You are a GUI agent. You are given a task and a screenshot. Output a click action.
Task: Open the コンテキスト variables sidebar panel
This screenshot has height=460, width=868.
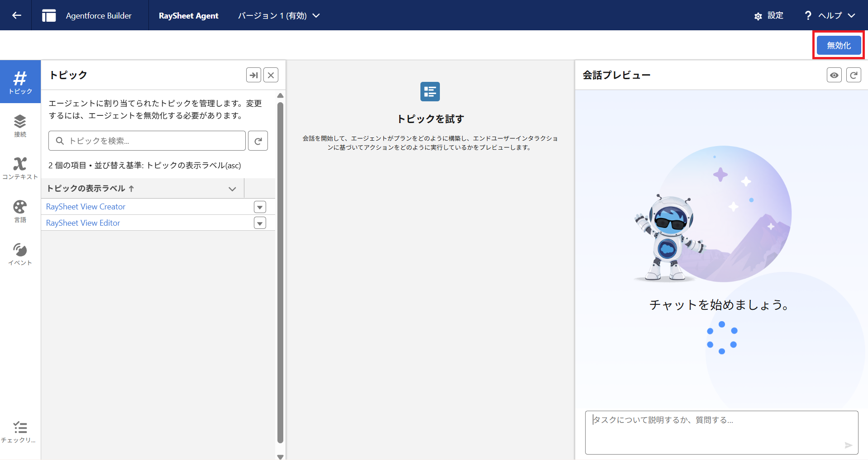20,168
